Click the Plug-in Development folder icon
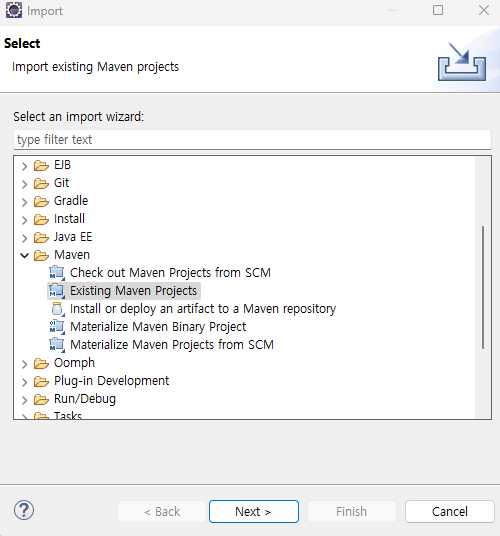 point(41,381)
